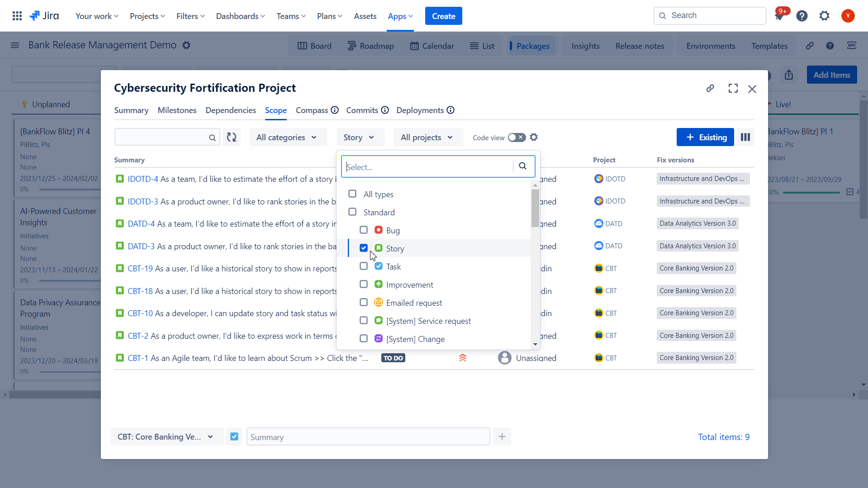The height and width of the screenshot is (488, 868).
Task: Copy the project link icon in dialog header
Action: coord(710,88)
